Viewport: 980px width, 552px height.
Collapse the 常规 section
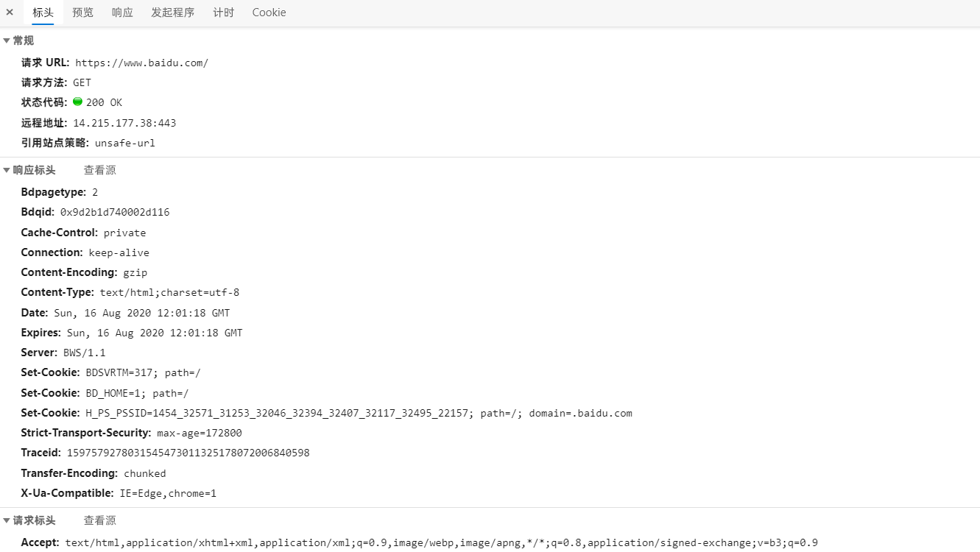[x=7, y=40]
